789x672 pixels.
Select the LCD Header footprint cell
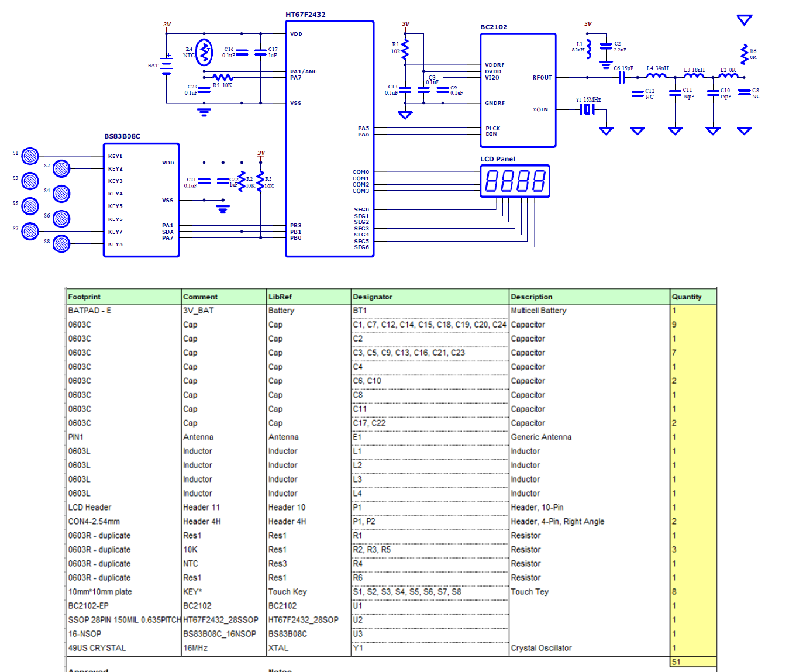[123, 507]
